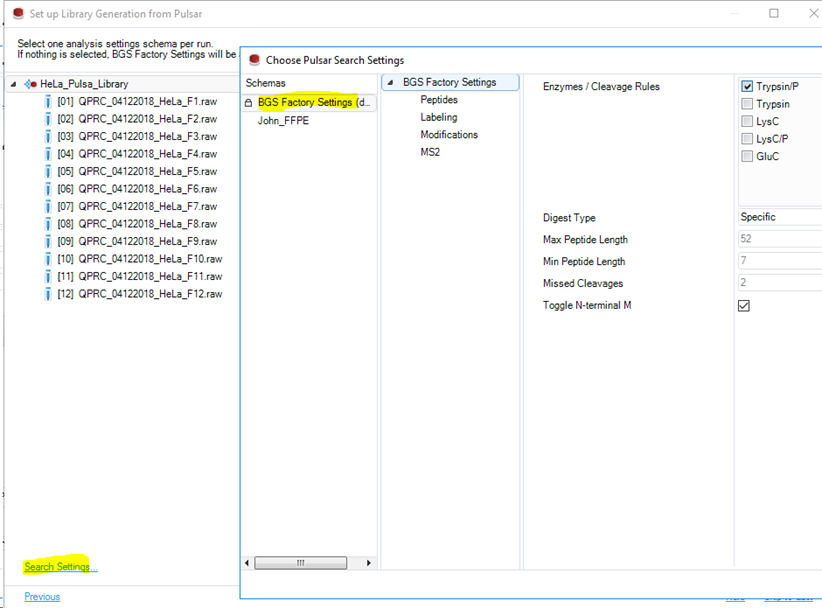Open the Digest Type dropdown showing Specific

[780, 217]
